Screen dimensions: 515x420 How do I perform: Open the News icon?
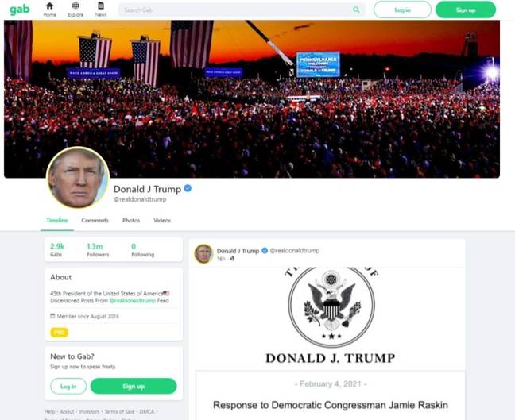(101, 6)
